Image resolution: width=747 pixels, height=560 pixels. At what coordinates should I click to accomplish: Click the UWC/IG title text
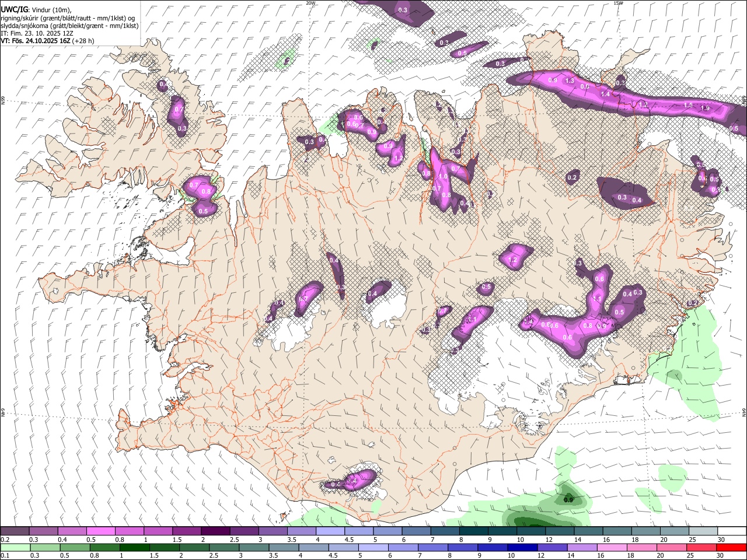pyautogui.click(x=13, y=9)
